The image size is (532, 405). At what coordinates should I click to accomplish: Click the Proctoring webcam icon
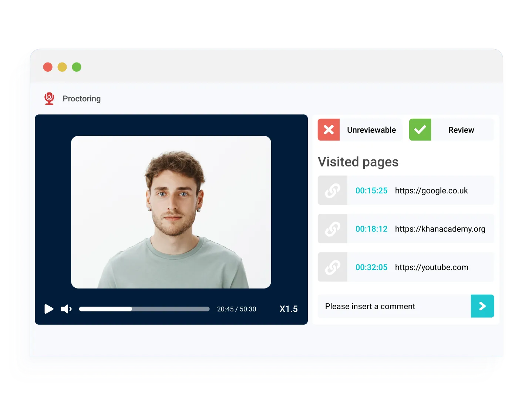[49, 98]
